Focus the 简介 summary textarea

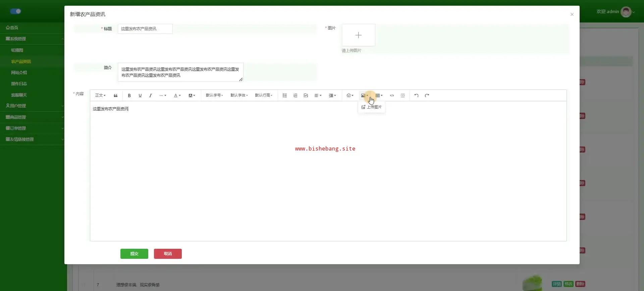tap(180, 72)
